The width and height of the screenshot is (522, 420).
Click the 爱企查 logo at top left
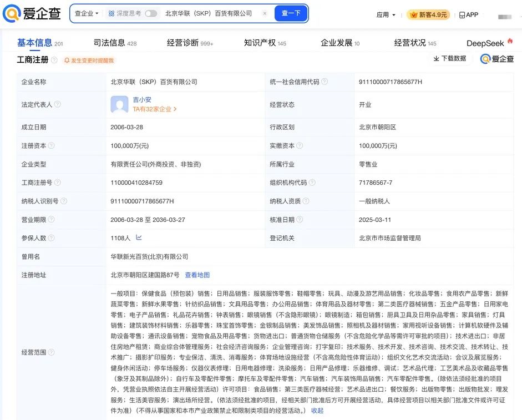pos(33,14)
